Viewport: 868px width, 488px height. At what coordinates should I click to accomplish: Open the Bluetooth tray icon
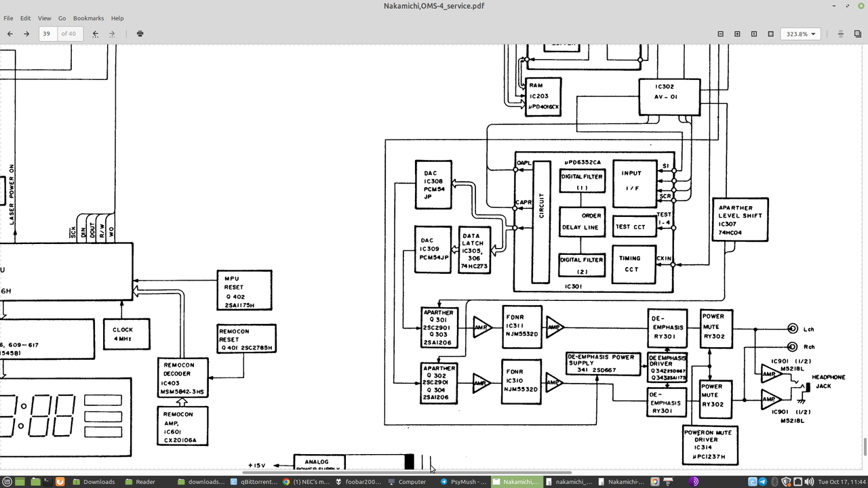pos(774,482)
